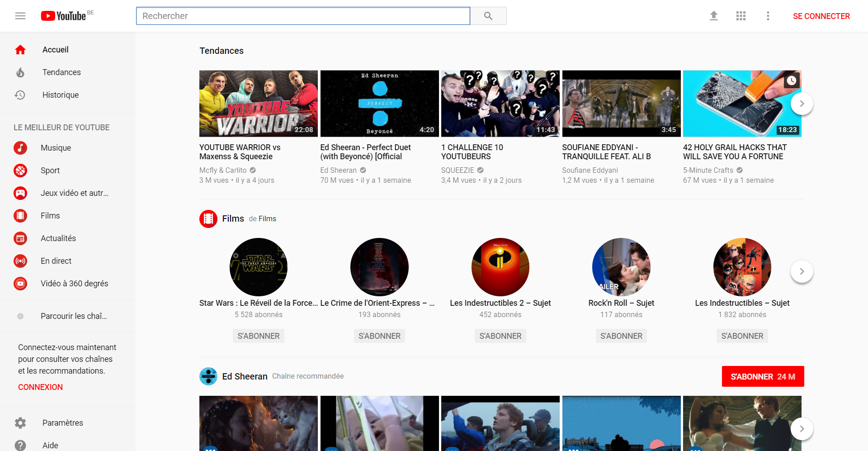Select Actualités in the sidebar
The width and height of the screenshot is (868, 451).
coord(68,238)
